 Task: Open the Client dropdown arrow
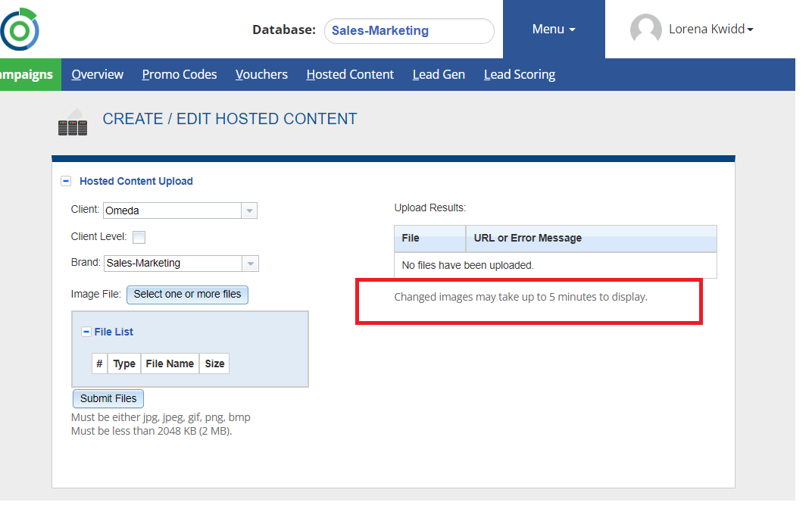coord(249,211)
